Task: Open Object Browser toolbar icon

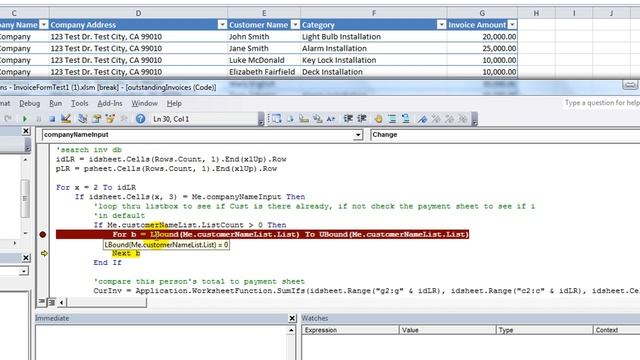Action: [x=110, y=119]
